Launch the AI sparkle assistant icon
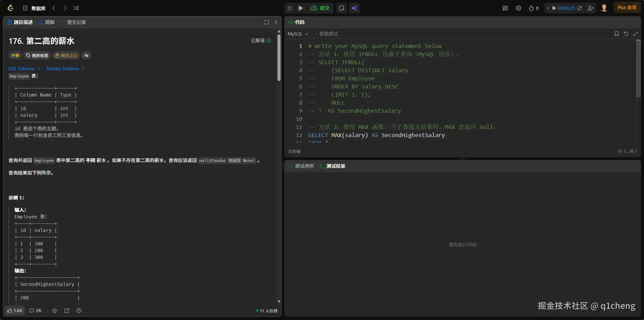 click(354, 8)
